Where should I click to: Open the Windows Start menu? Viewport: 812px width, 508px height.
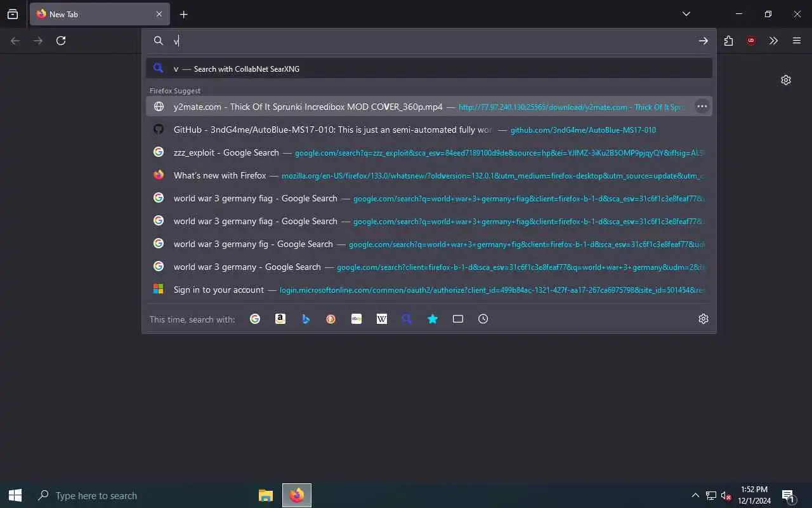tap(15, 495)
